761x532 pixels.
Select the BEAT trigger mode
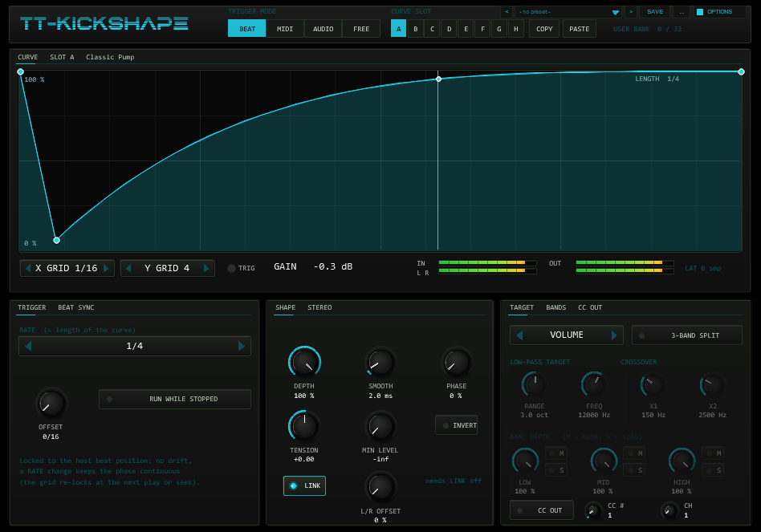point(246,29)
